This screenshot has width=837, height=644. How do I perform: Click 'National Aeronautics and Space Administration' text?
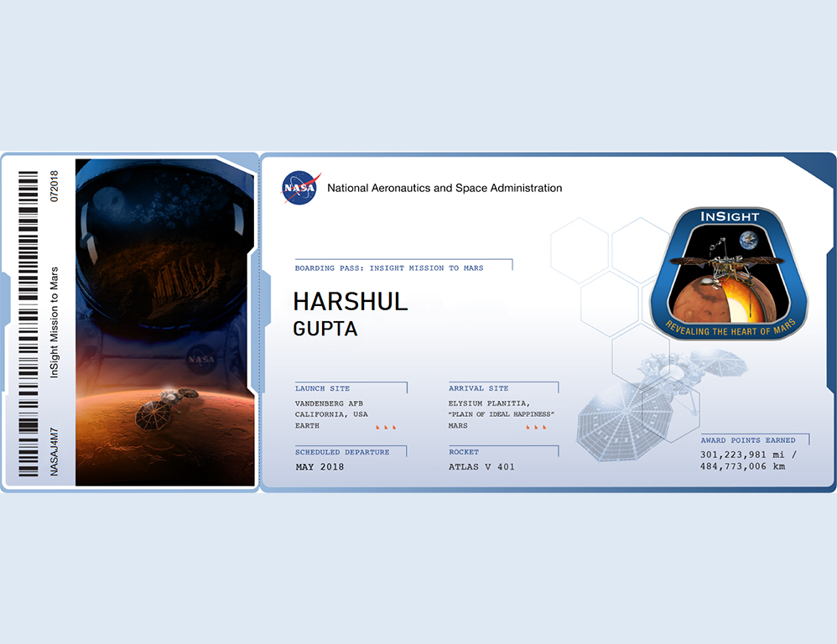[x=444, y=188]
